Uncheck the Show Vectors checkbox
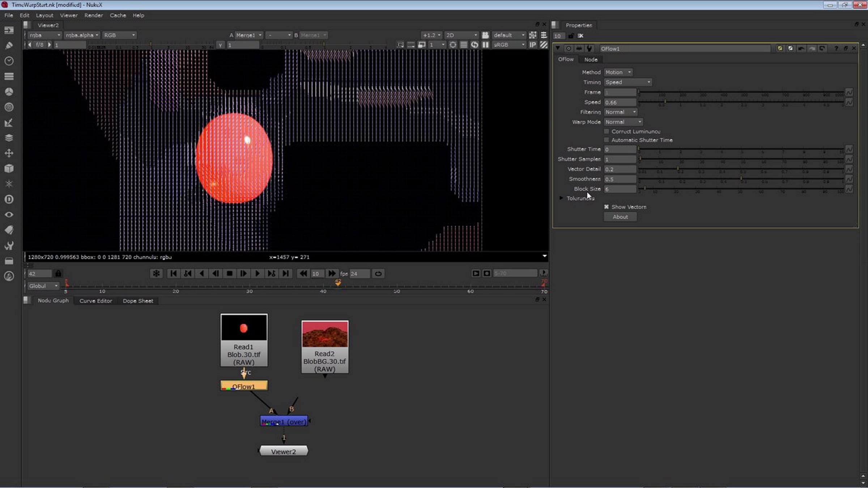 tap(607, 207)
